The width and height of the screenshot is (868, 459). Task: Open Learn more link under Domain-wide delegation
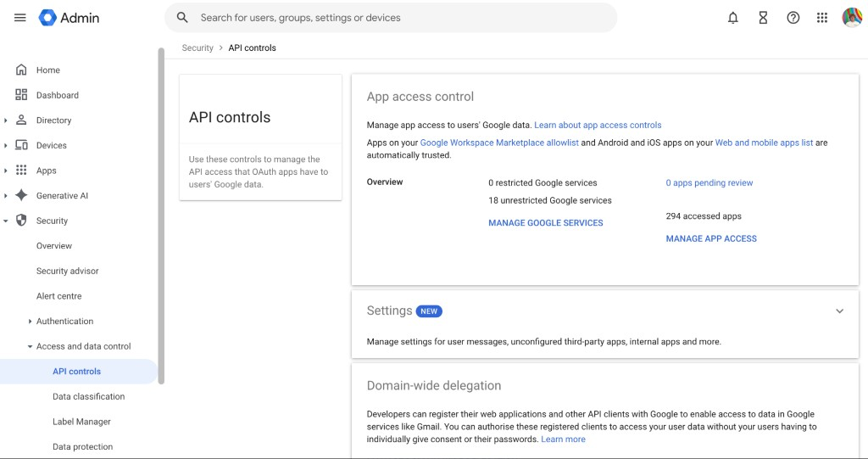point(563,439)
